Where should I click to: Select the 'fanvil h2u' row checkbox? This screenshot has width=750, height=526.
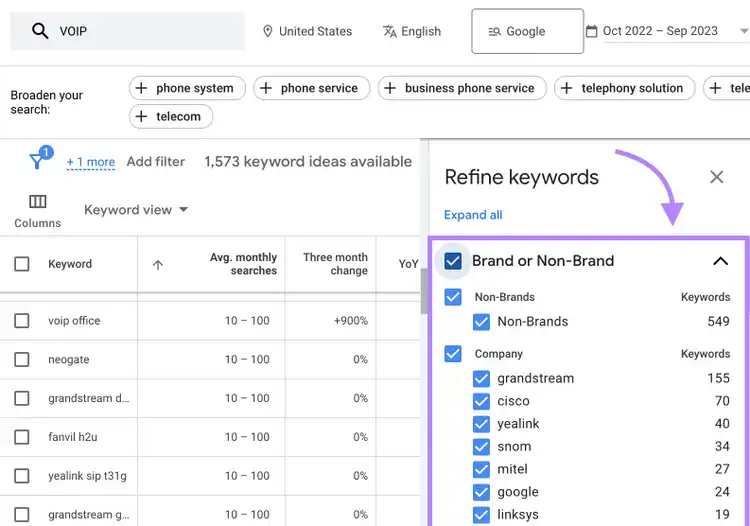(x=22, y=437)
